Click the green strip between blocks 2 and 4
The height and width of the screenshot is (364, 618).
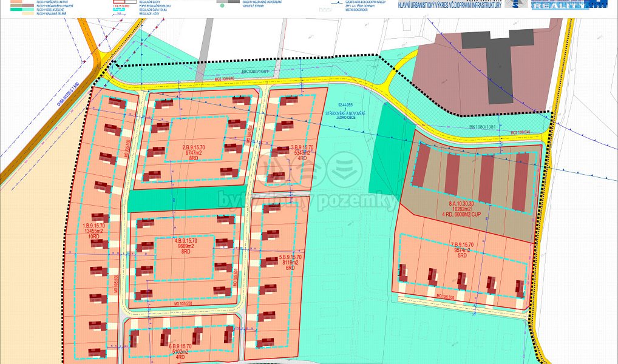point(188,198)
